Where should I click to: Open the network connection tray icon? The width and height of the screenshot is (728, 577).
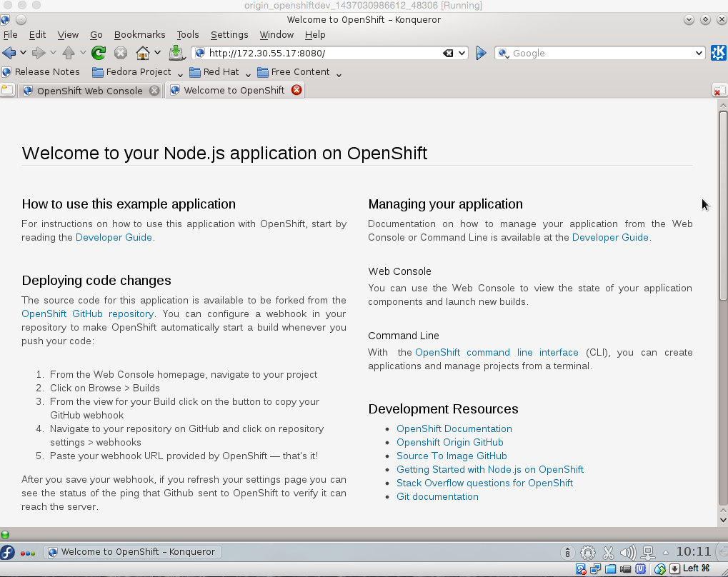point(648,553)
